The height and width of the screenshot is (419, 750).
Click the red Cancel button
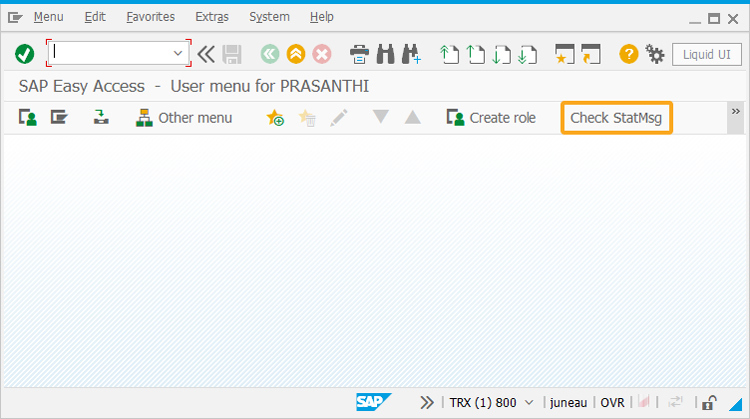(322, 54)
